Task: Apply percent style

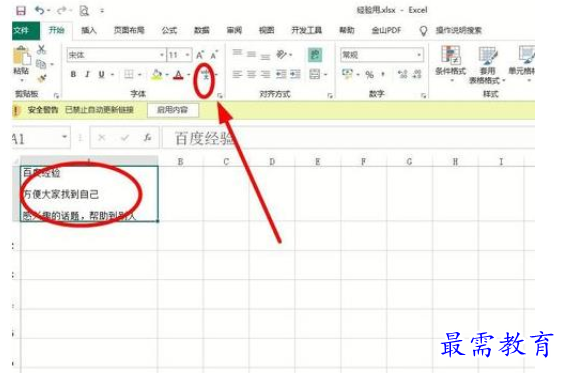Action: [370, 75]
